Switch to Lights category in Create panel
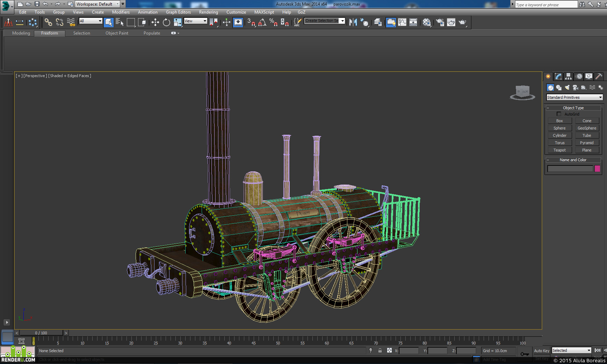This screenshot has height=364, width=607. [x=567, y=88]
